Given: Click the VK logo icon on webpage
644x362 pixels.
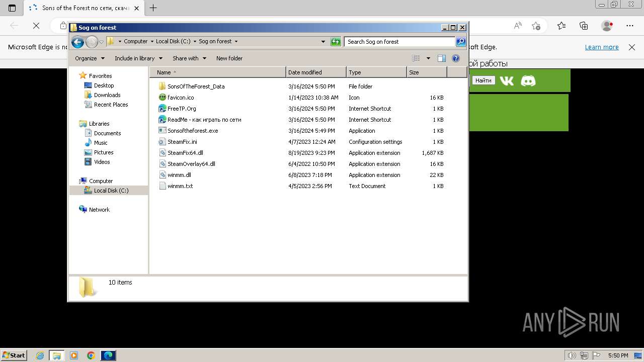Looking at the screenshot, I should pyautogui.click(x=507, y=80).
